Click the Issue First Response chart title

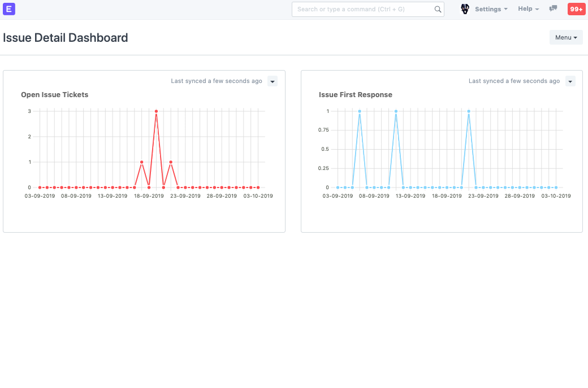coord(356,95)
